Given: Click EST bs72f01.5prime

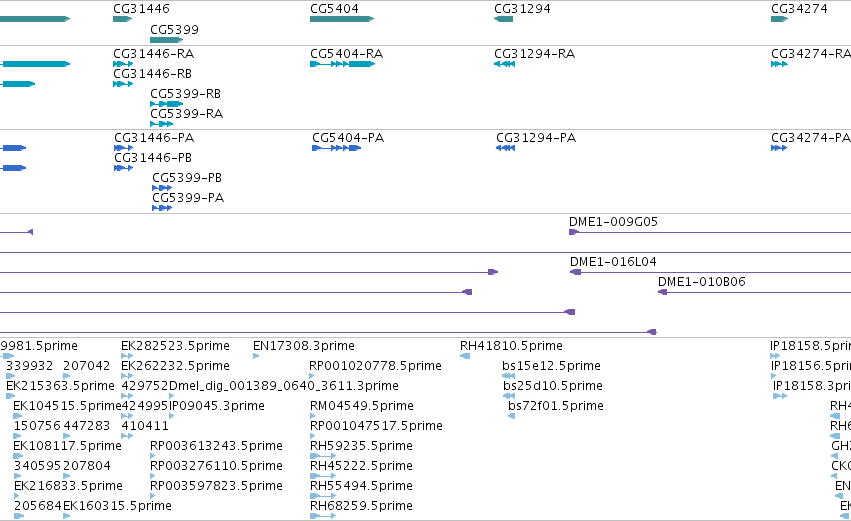Looking at the screenshot, I should coord(556,406).
